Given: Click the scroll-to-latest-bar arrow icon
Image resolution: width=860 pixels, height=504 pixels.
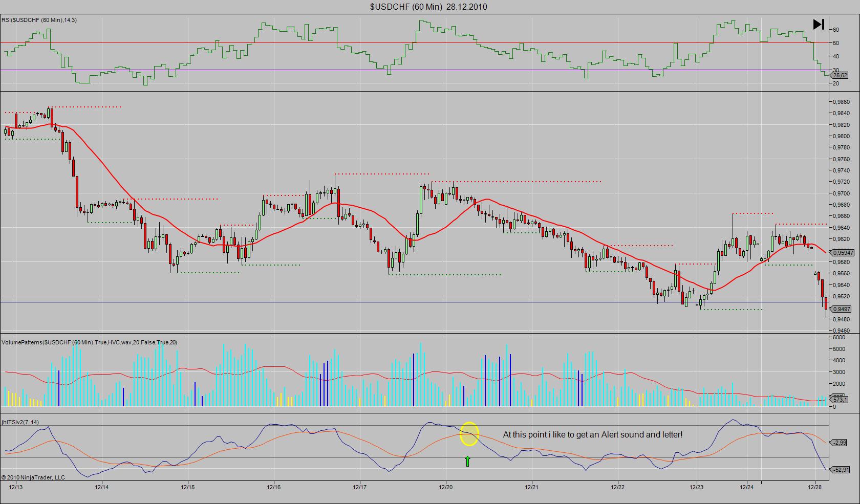Looking at the screenshot, I should point(818,24).
